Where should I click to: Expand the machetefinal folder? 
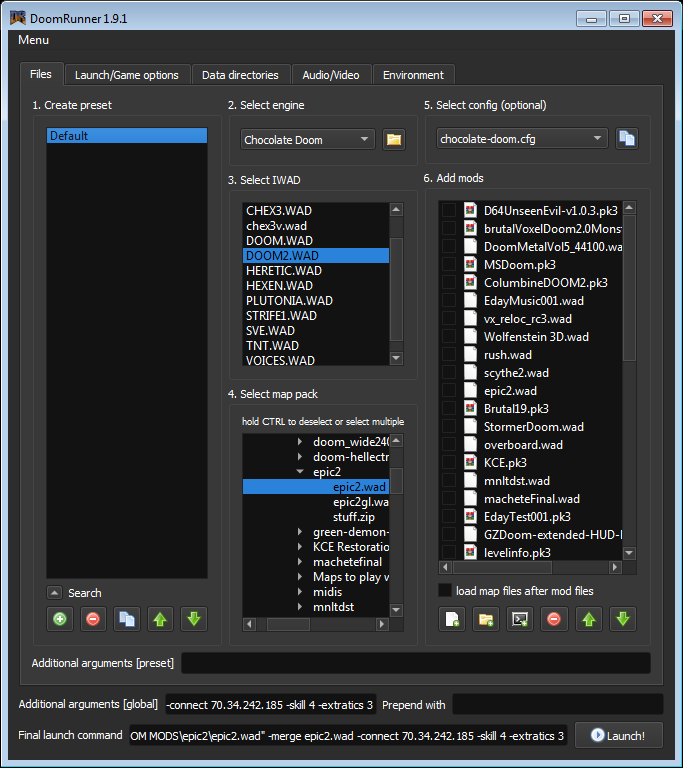click(x=300, y=562)
